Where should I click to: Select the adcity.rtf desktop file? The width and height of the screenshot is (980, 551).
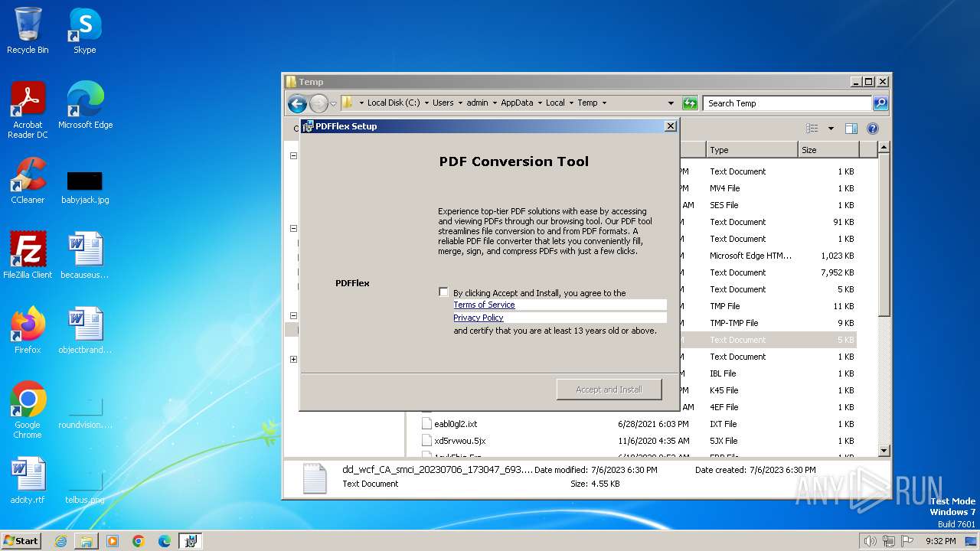click(28, 480)
